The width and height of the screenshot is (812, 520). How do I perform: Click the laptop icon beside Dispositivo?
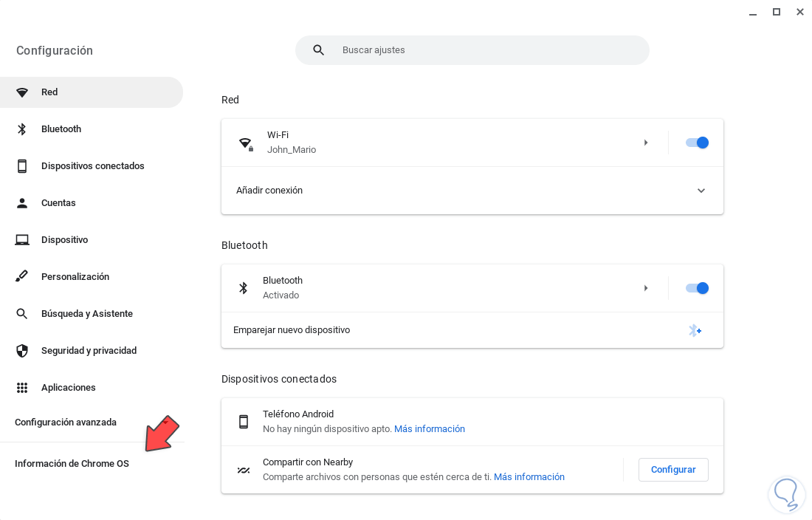[x=22, y=240]
